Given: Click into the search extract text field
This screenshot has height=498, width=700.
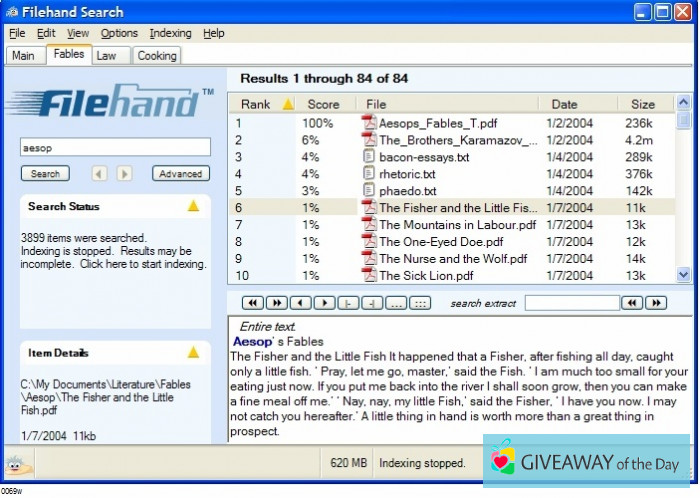Looking at the screenshot, I should click(570, 303).
